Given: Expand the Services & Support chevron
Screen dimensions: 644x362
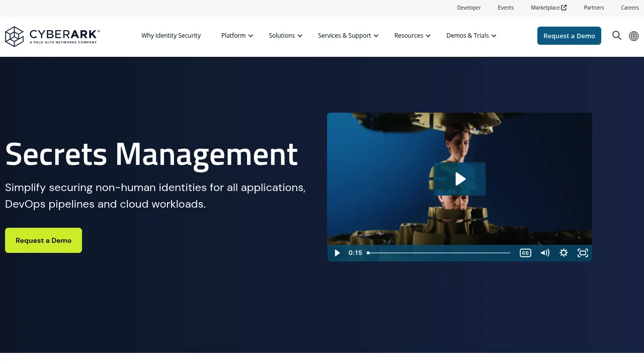Looking at the screenshot, I should coord(376,36).
